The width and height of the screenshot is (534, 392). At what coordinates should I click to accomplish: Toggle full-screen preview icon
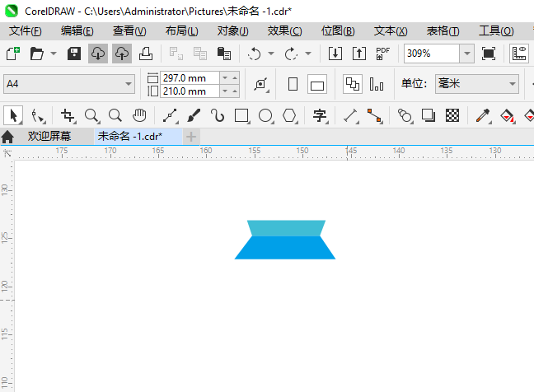point(489,54)
